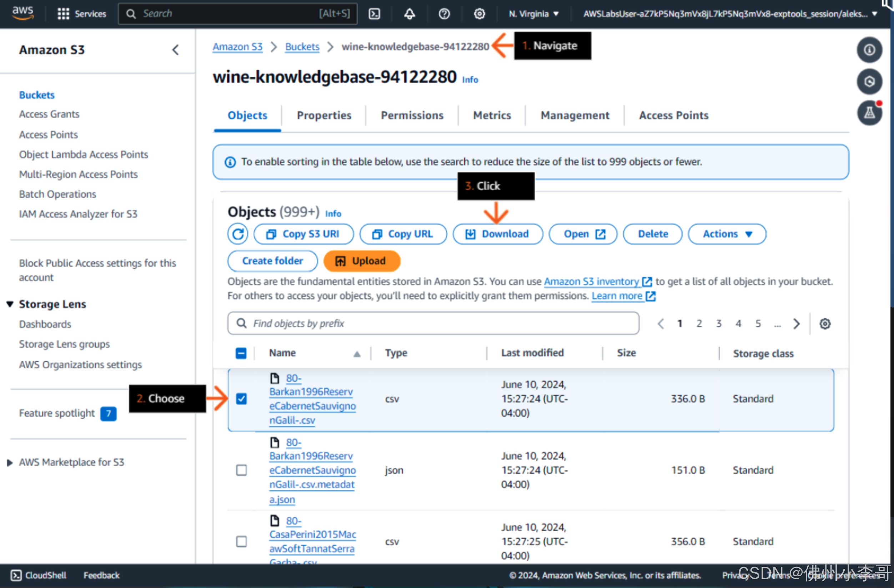Collapse the Amazon S3 side navigation
The width and height of the screenshot is (894, 588).
point(175,50)
